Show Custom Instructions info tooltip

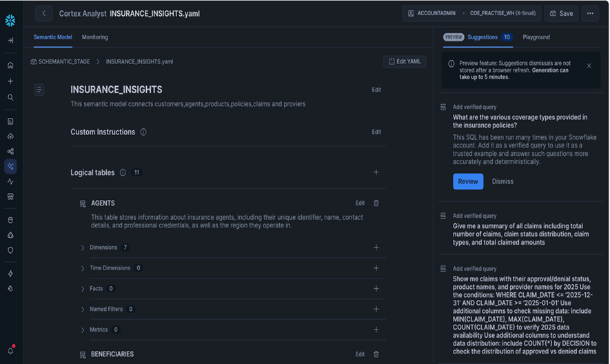pos(143,132)
